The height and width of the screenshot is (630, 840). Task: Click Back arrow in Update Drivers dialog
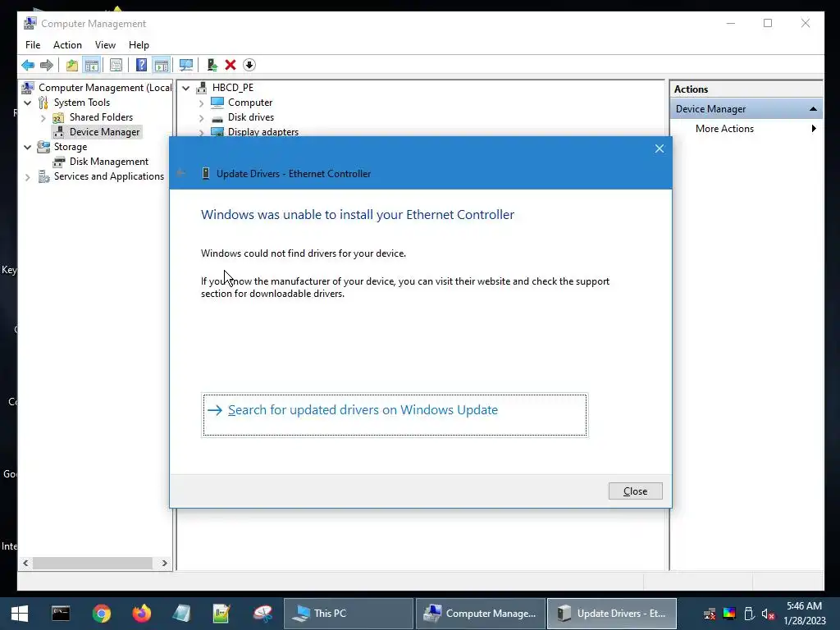click(x=181, y=173)
